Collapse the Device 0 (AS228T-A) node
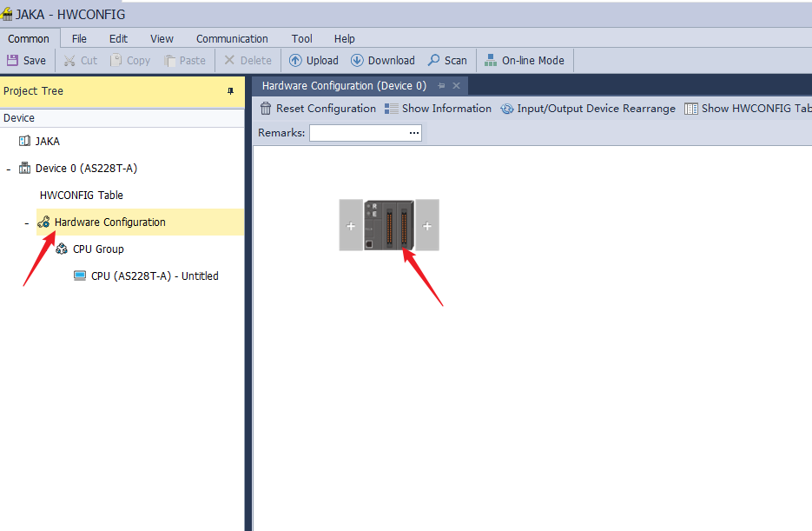The height and width of the screenshot is (531, 812). click(9, 169)
